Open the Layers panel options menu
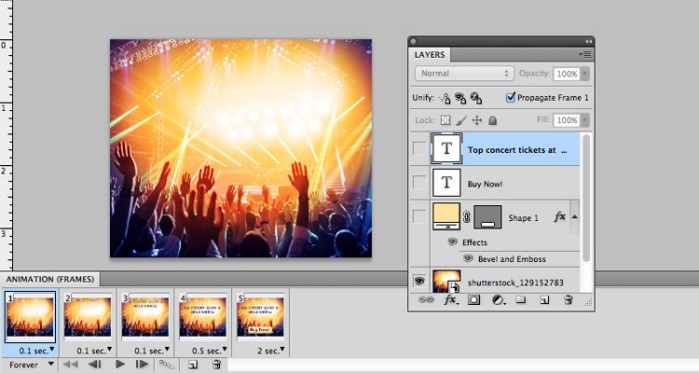699x373 pixels. tap(585, 54)
